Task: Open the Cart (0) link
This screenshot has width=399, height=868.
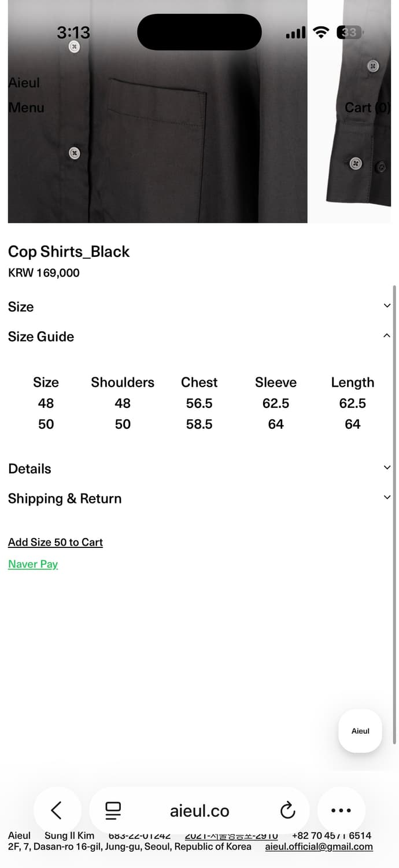Action: 367,108
